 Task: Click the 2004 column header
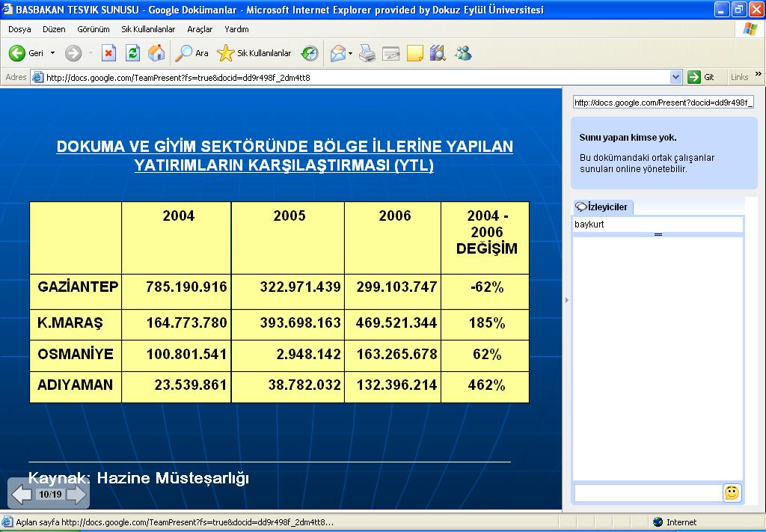click(x=178, y=215)
